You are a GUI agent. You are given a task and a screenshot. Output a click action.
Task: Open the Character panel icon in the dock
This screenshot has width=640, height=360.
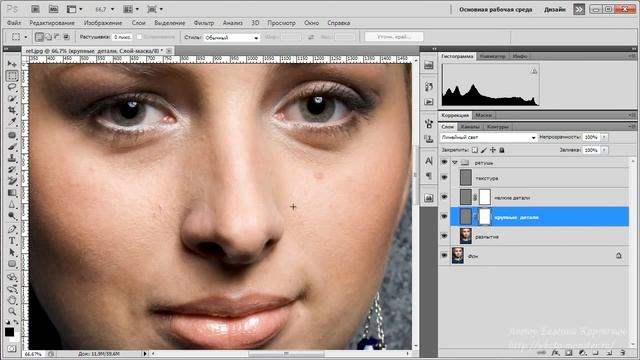[429, 161]
